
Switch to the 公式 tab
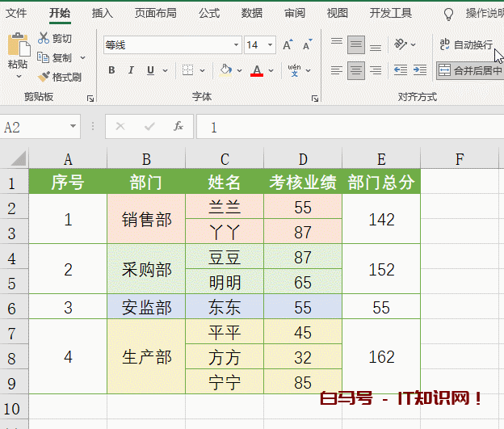209,13
